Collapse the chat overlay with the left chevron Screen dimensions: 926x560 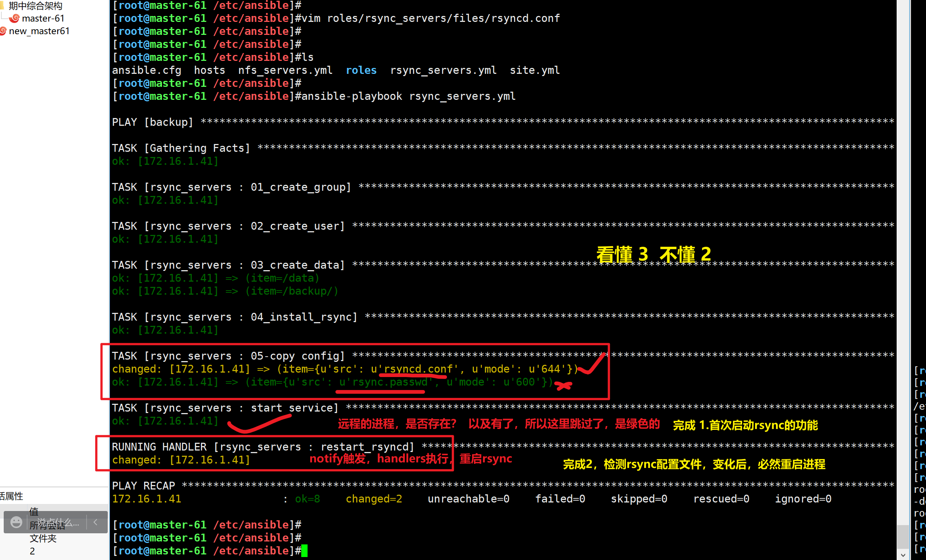coord(95,522)
